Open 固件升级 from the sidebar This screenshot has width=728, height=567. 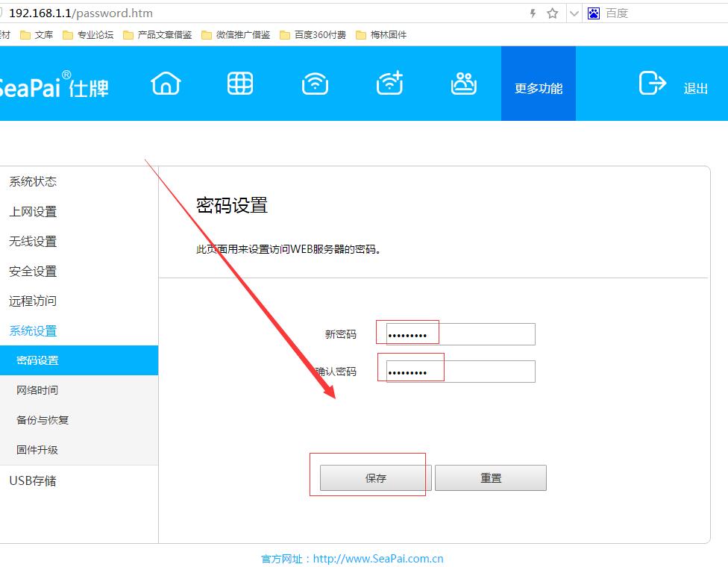[x=36, y=450]
